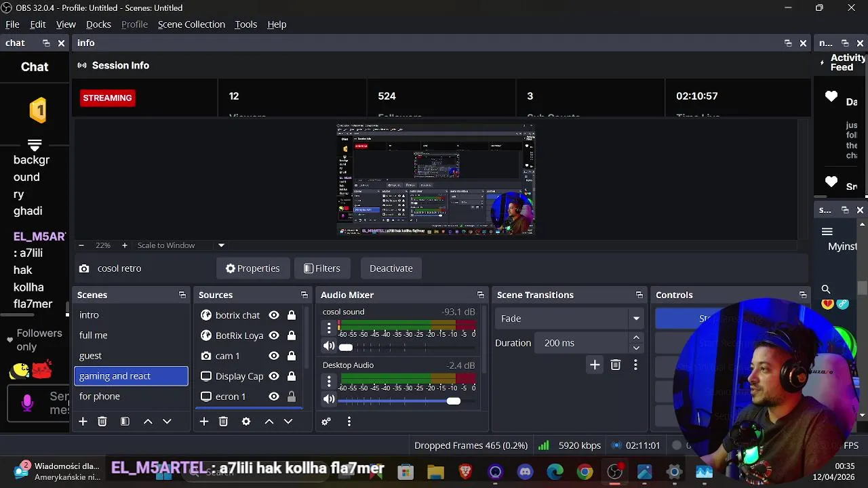Viewport: 868px width, 488px height.
Task: Move scene up with Scenes up arrow
Action: 148,422
